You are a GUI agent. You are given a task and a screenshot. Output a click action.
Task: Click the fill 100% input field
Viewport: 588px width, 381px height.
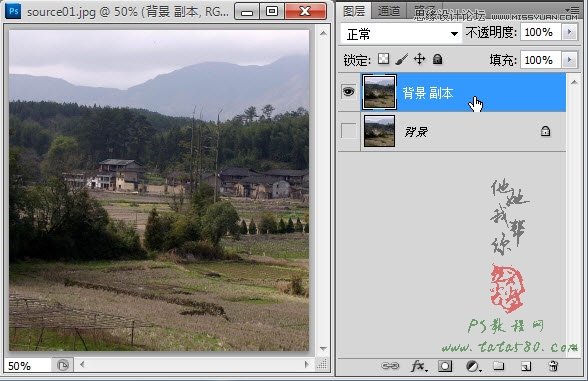(x=540, y=60)
